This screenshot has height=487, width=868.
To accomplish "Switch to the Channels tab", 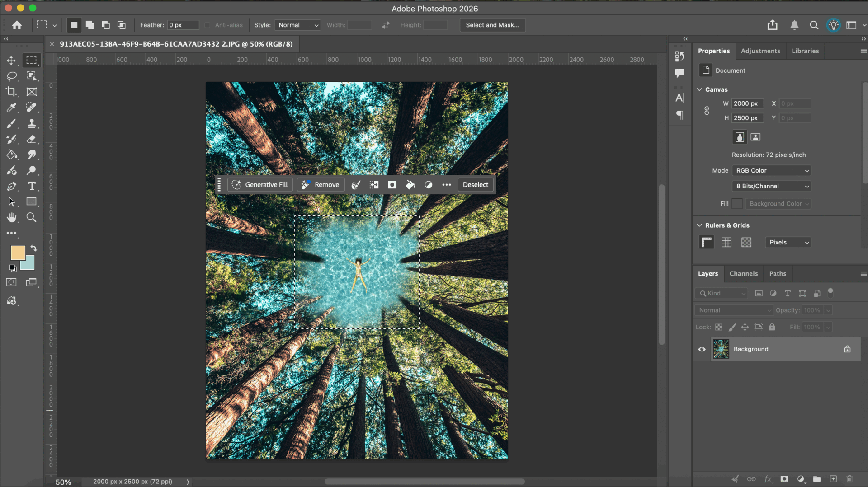I will click(743, 274).
